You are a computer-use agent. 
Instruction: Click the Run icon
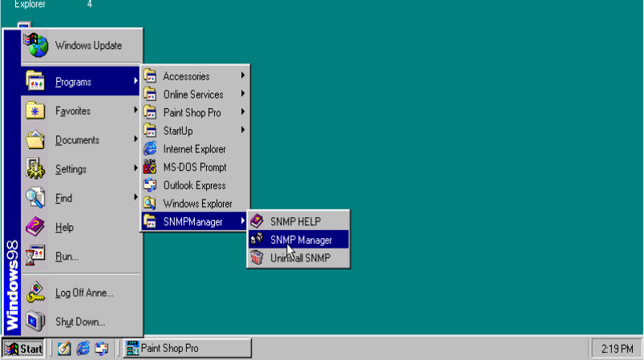[35, 256]
